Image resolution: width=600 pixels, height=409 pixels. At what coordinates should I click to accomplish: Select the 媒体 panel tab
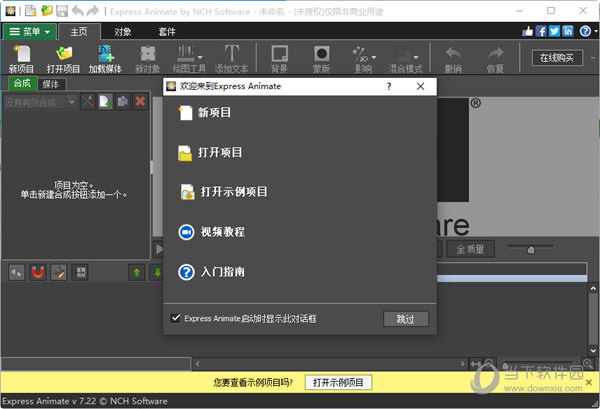tap(51, 84)
